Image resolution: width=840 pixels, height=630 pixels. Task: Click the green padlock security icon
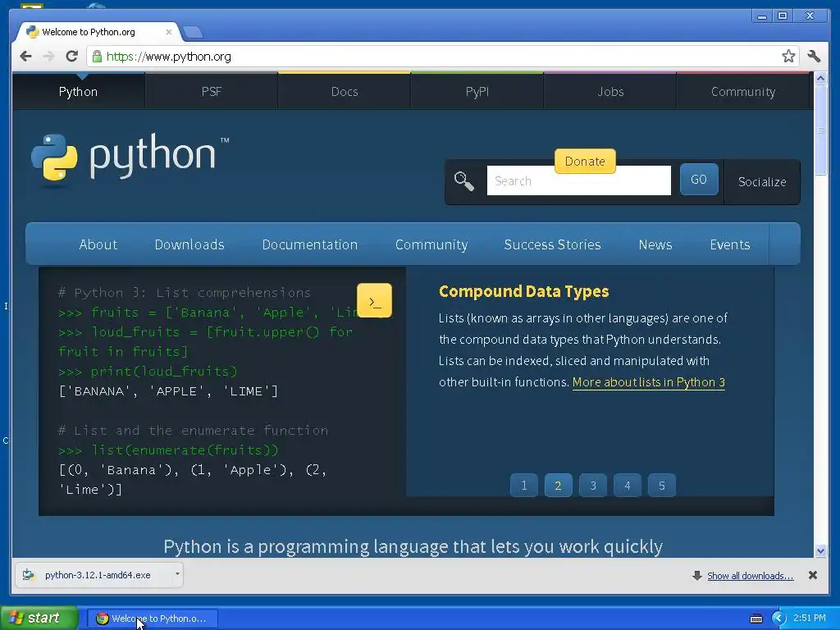[x=97, y=56]
